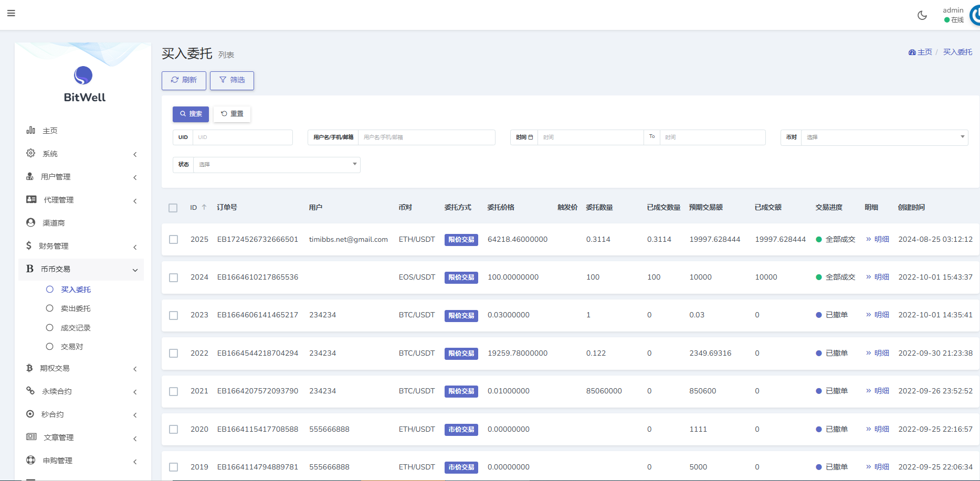The width and height of the screenshot is (980, 481).
Task: Expand the 代理管理 menu chevron
Action: 135,201
